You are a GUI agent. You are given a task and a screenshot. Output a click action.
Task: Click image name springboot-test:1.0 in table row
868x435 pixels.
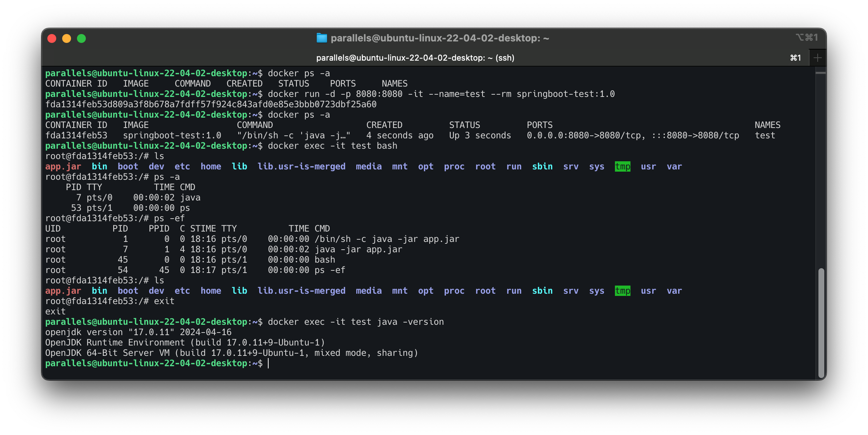172,135
